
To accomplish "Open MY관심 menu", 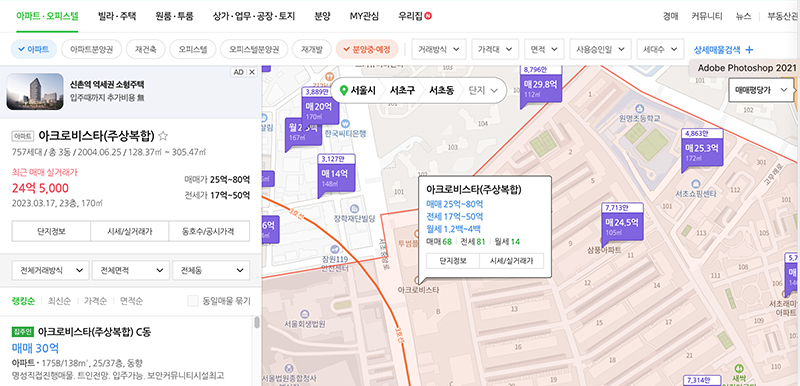I will point(364,16).
